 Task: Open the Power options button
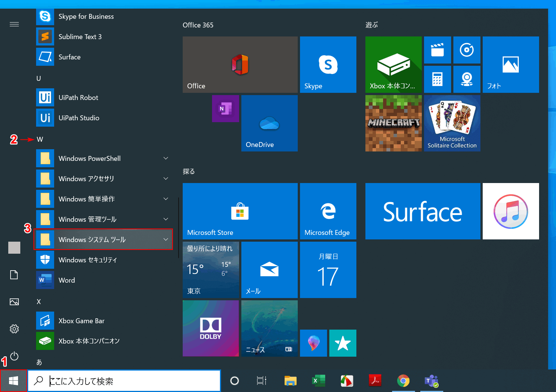pos(14,356)
